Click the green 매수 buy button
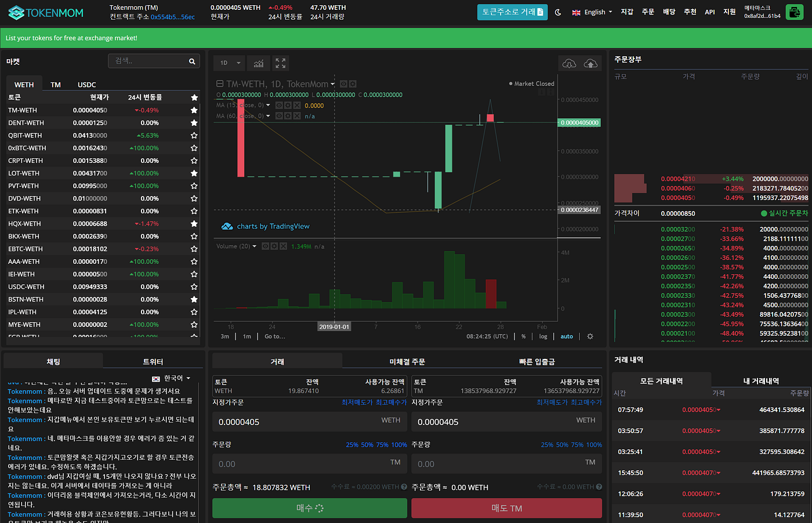The width and height of the screenshot is (812, 523). click(310, 508)
